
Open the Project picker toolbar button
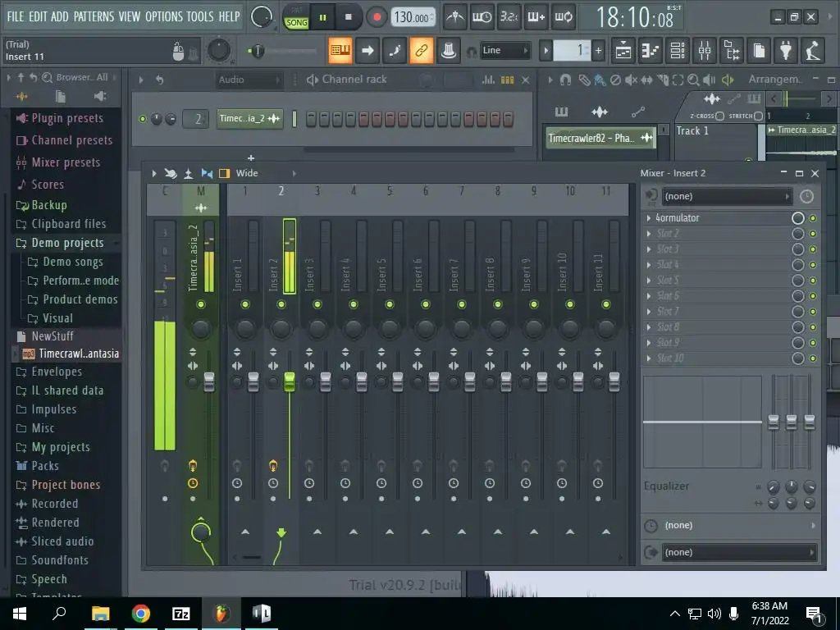[759, 51]
